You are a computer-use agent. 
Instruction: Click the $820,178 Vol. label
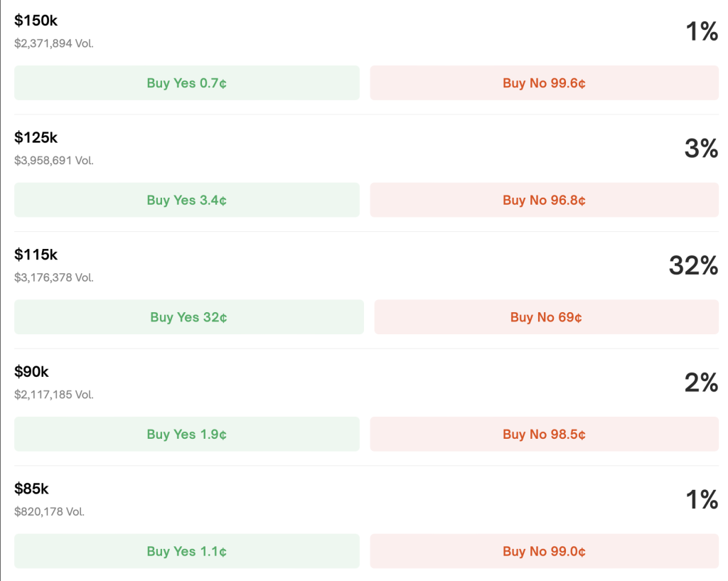(x=49, y=511)
